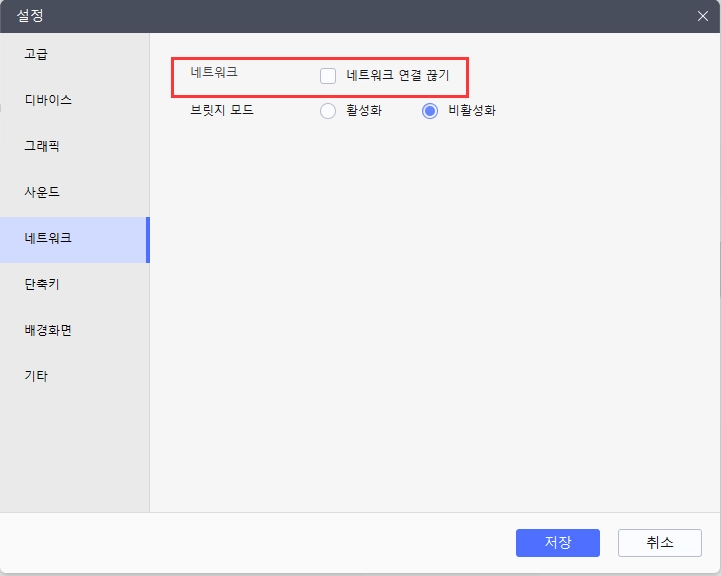Go to the 배경화면 tab
721x576 pixels.
[x=74, y=330]
